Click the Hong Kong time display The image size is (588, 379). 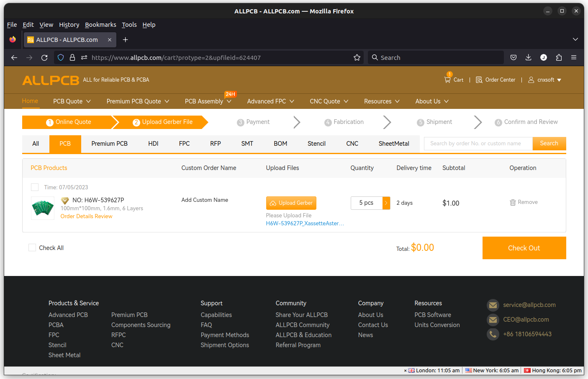coord(553,371)
